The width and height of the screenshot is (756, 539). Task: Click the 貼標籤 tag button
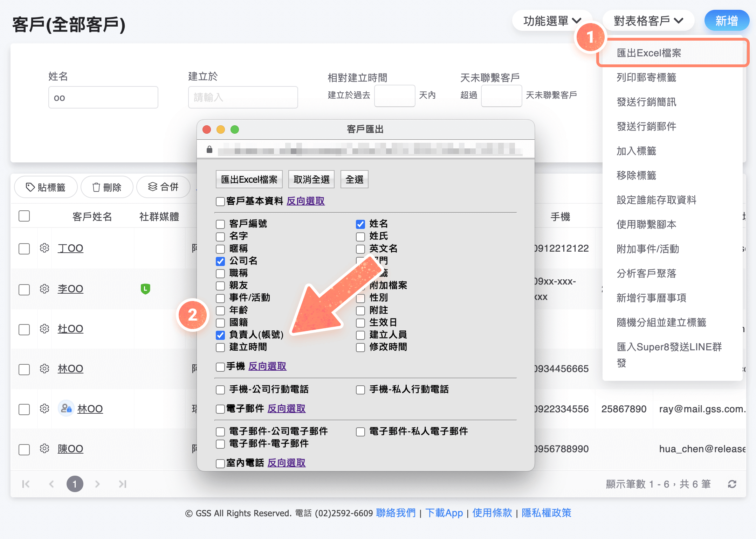click(46, 187)
